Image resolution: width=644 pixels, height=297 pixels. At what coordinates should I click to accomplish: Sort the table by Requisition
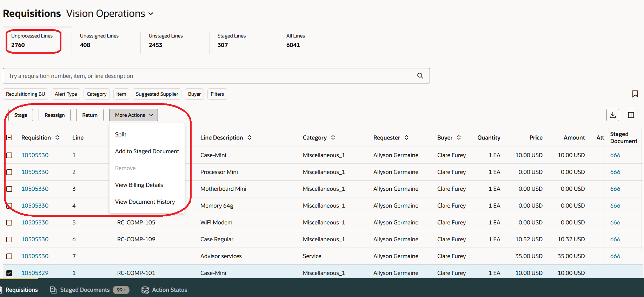tap(57, 137)
